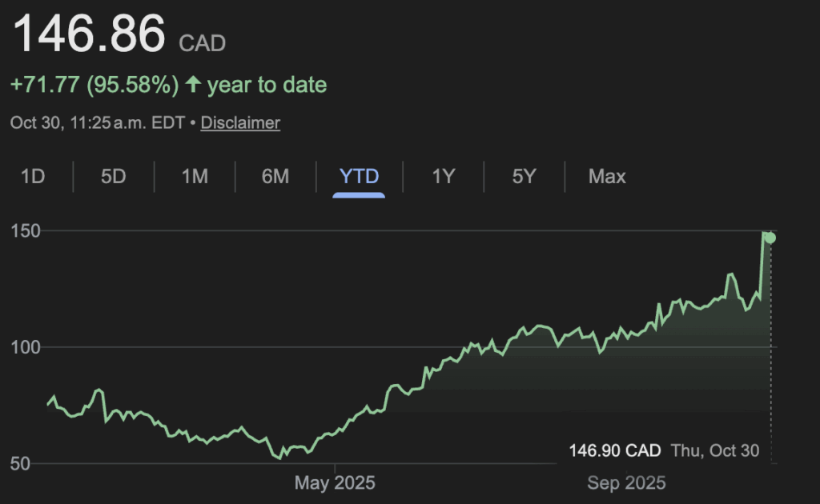Click the Sep 2025 x-axis label
820x504 pixels.
click(626, 483)
